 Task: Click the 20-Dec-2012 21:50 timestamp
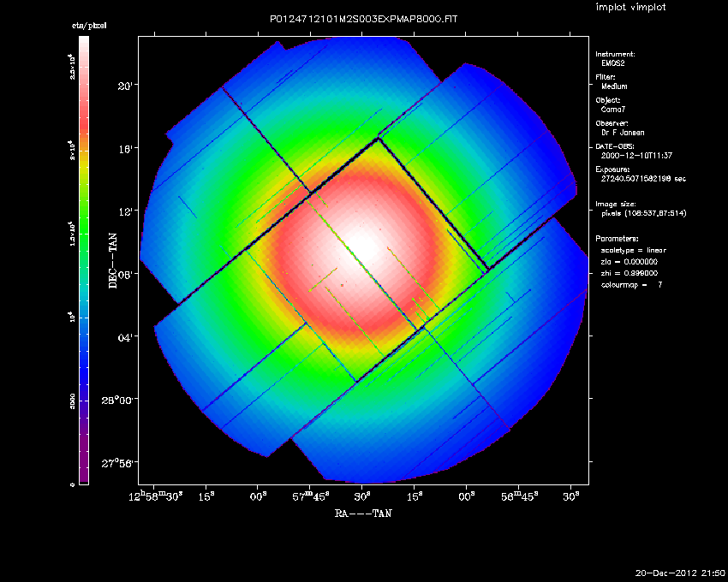[x=681, y=572]
